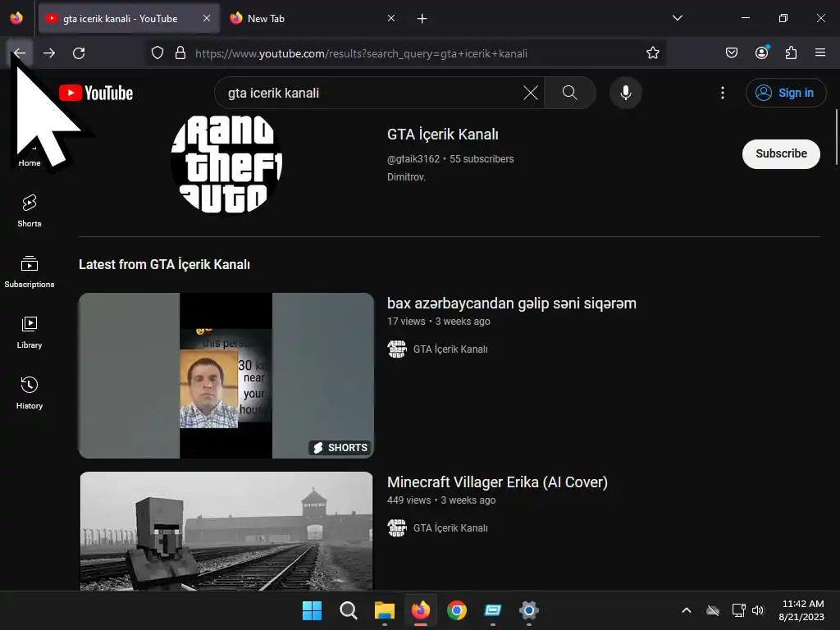Image resolution: width=840 pixels, height=630 pixels.
Task: Open the GTA İçerik Kanalı channel avatar
Action: tap(226, 163)
